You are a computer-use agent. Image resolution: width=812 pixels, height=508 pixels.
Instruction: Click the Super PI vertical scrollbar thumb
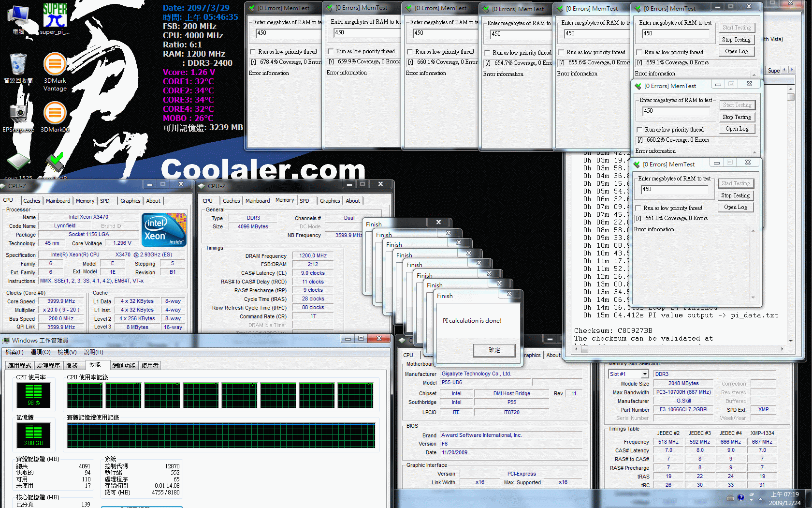pos(791,97)
